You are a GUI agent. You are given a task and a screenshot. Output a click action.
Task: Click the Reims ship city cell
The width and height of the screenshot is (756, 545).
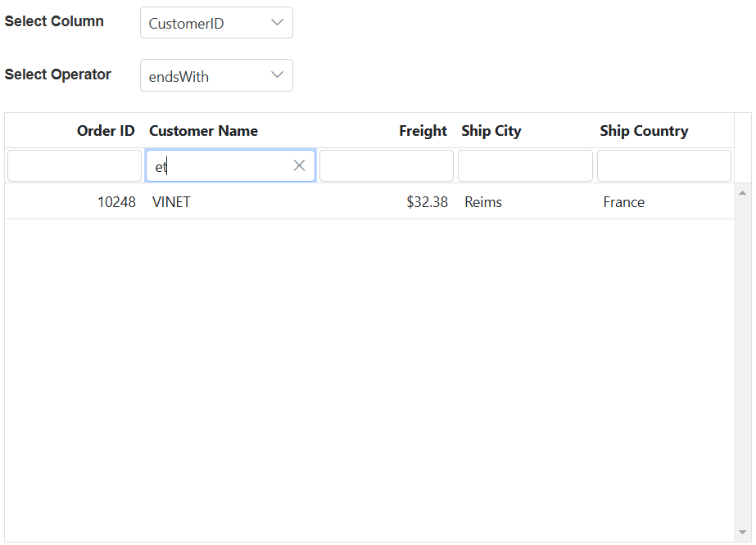[x=483, y=202]
